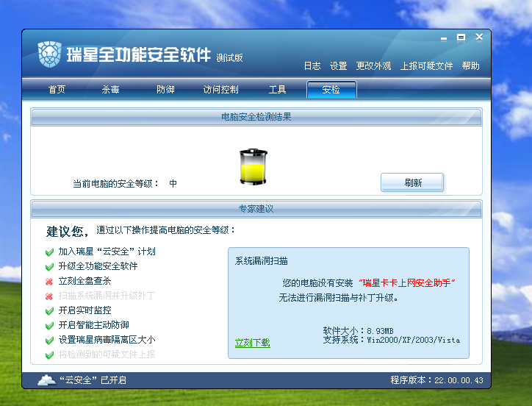The width and height of the screenshot is (532, 406).
Task: Click 当前电脑的安全等级 label
Action: [115, 184]
